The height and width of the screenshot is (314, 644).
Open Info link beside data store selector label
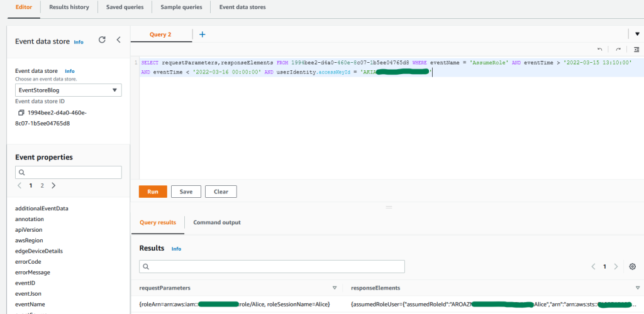click(70, 71)
